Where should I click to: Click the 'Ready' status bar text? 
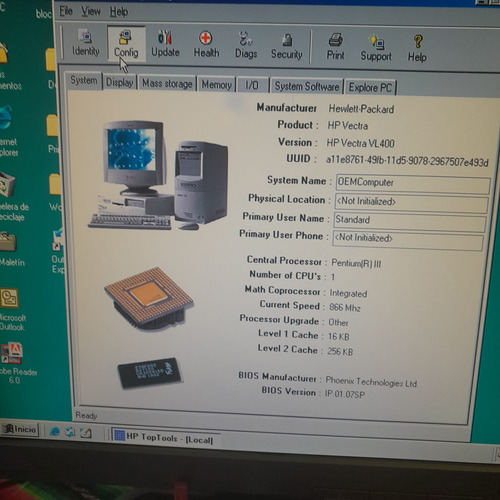click(x=86, y=415)
